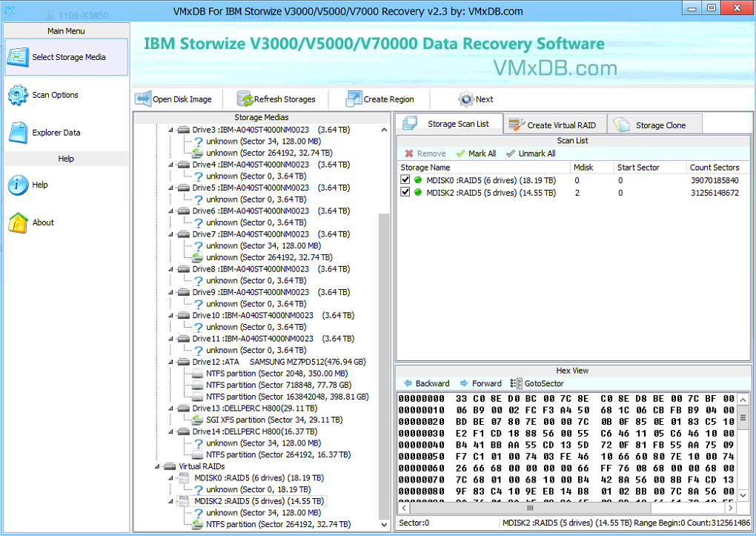Click the Mdisk column header
756x536 pixels.
591,168
